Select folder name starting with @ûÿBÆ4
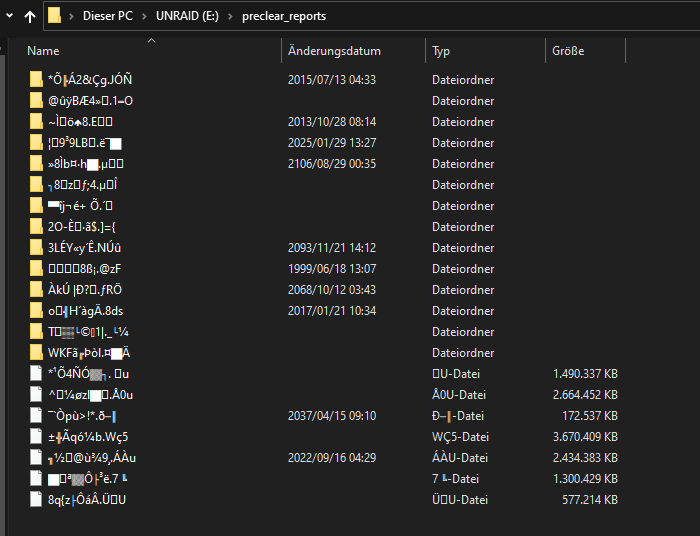700x536 pixels. [90, 101]
